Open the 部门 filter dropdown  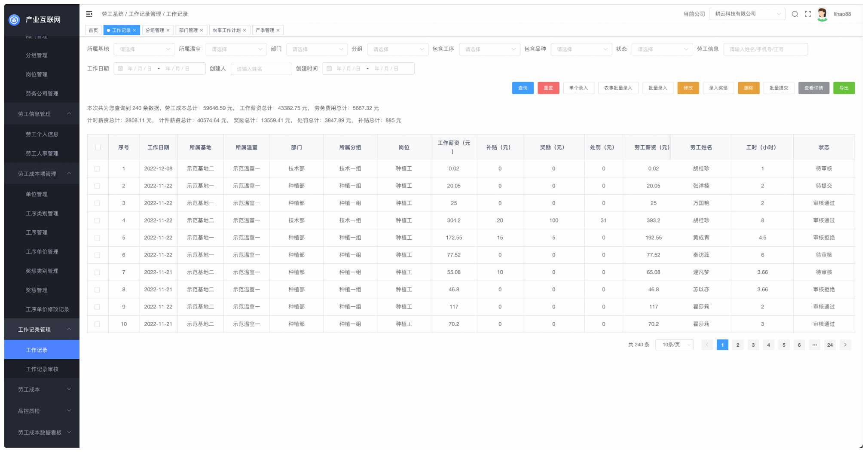point(317,49)
